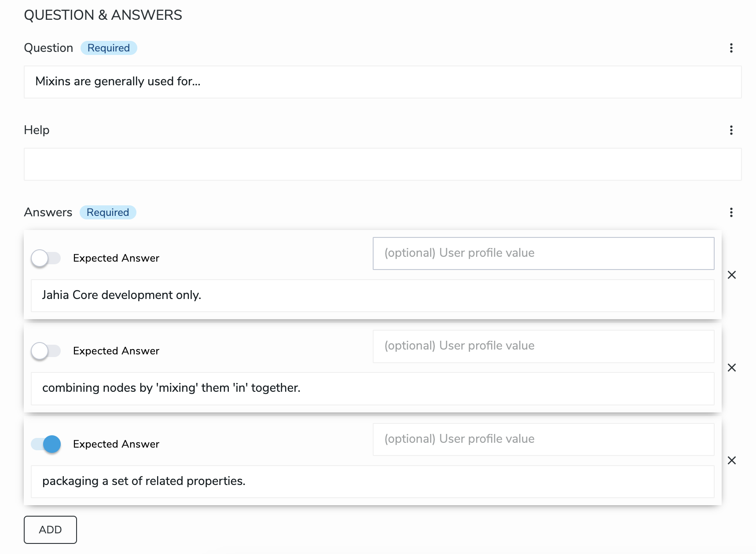Image resolution: width=756 pixels, height=554 pixels.
Task: Focus second answer's User profile value field
Action: (543, 346)
